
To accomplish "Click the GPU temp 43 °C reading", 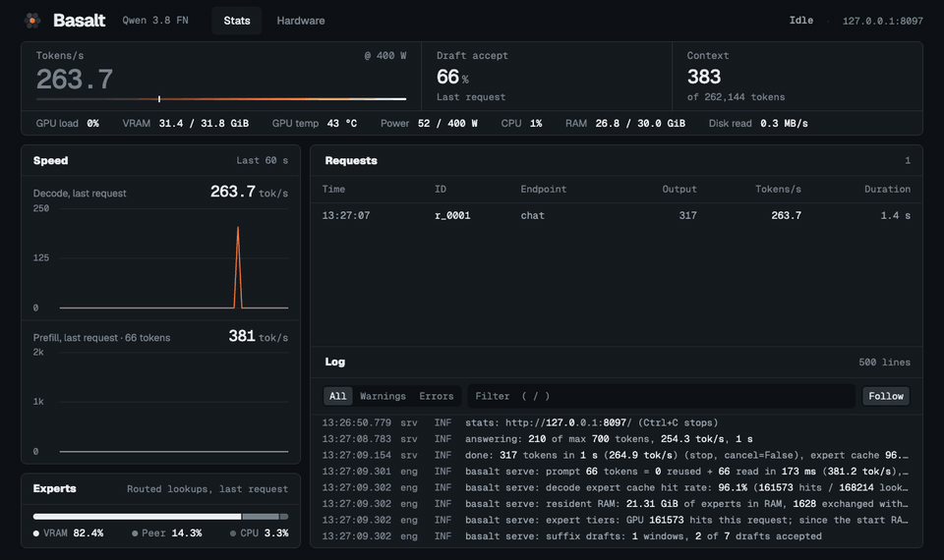I will coord(315,124).
